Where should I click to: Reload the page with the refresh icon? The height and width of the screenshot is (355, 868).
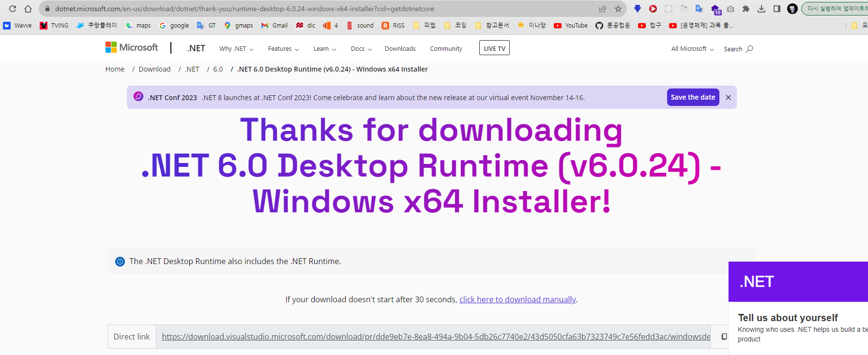(x=13, y=9)
